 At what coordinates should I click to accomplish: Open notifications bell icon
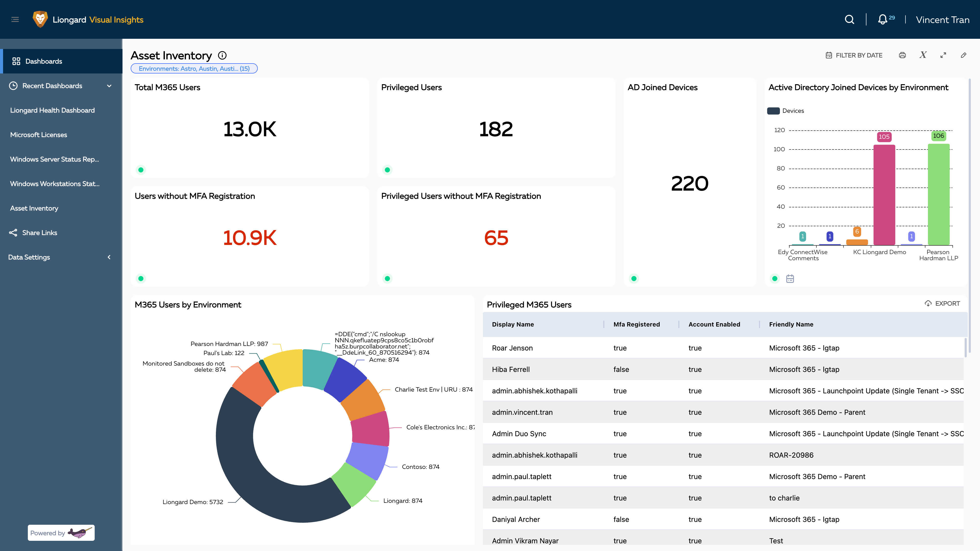tap(882, 19)
